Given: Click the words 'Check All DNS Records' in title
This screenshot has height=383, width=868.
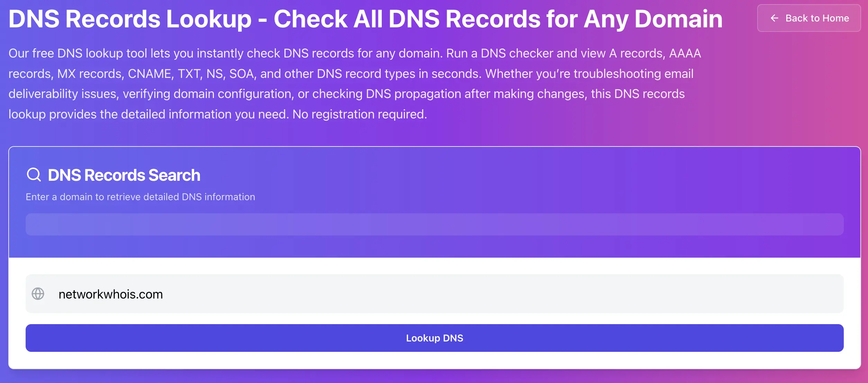Looking at the screenshot, I should pyautogui.click(x=407, y=19).
